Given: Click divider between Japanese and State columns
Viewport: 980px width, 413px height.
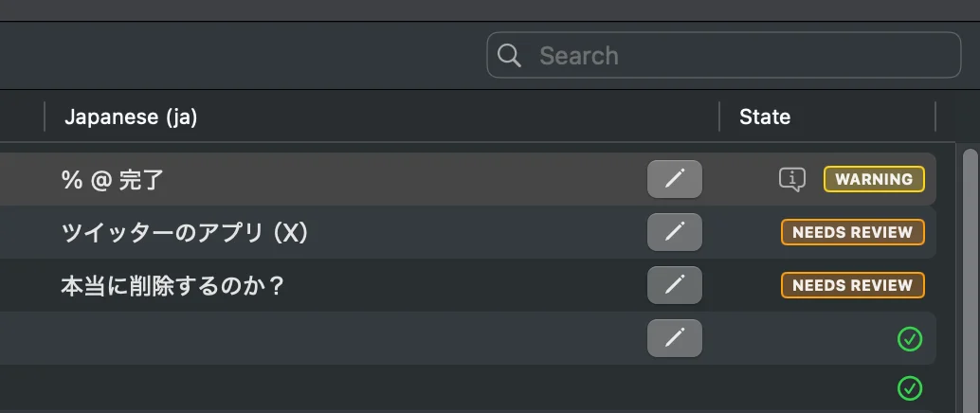Looking at the screenshot, I should [719, 117].
